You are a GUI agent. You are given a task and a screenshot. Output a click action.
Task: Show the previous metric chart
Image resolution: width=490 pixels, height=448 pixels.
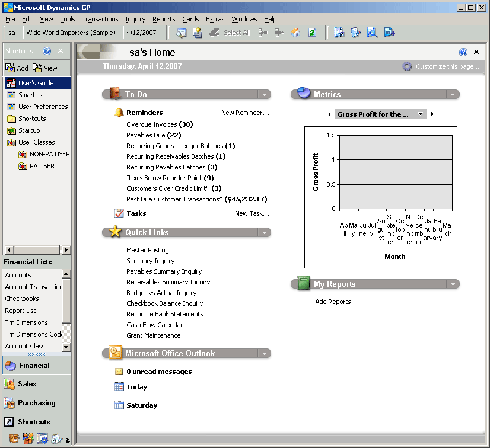click(x=329, y=114)
